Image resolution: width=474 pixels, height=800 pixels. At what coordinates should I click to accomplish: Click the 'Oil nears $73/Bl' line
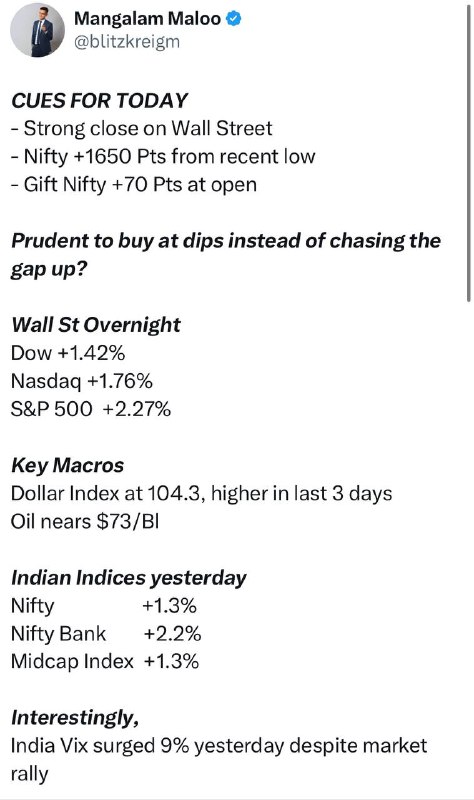point(85,521)
